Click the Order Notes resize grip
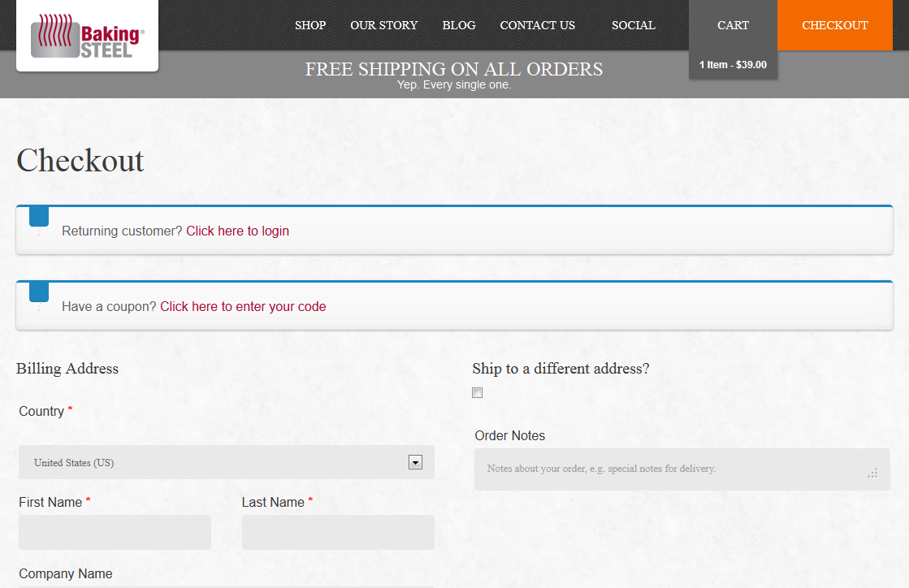Screen dimensions: 909x588 point(872,473)
